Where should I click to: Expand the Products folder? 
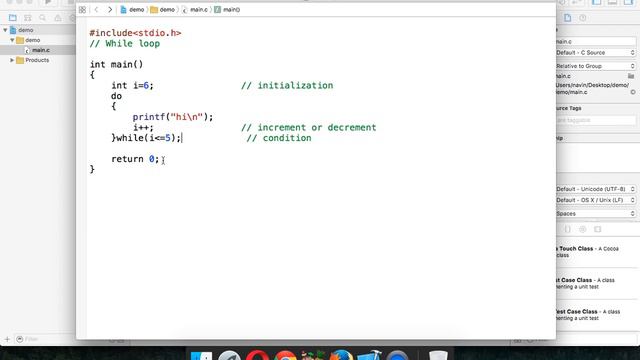click(12, 60)
